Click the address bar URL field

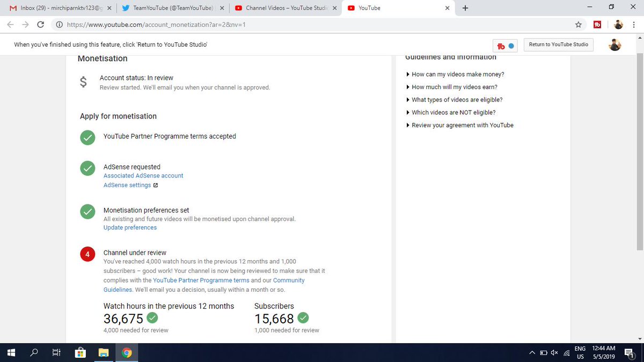(x=317, y=25)
